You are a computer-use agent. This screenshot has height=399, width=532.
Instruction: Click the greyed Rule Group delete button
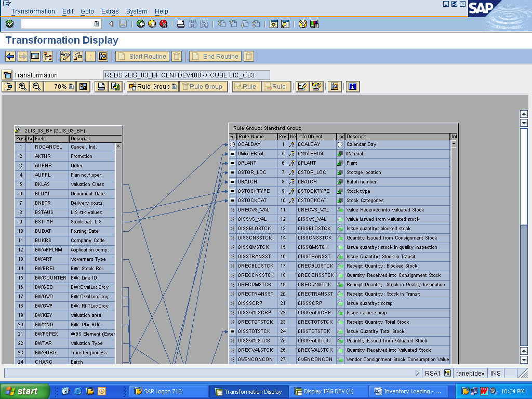click(x=203, y=87)
